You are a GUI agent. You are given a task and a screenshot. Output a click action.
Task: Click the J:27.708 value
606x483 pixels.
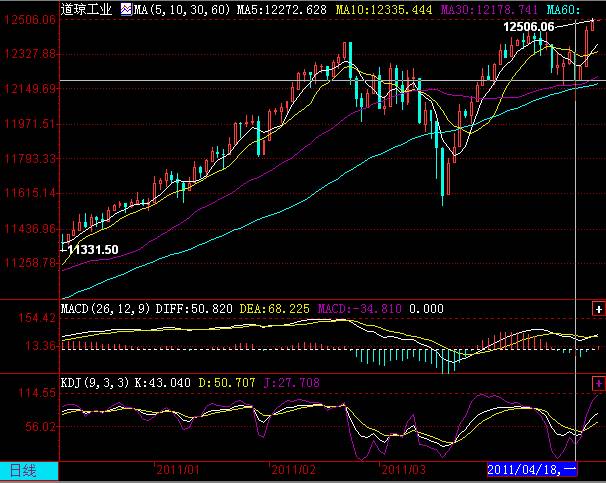(x=292, y=383)
